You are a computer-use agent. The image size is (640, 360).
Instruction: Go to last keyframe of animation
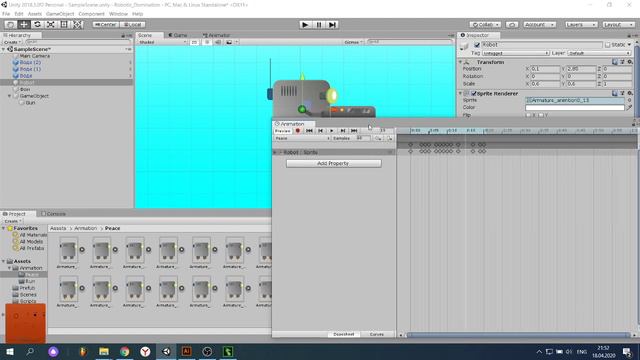(x=354, y=131)
